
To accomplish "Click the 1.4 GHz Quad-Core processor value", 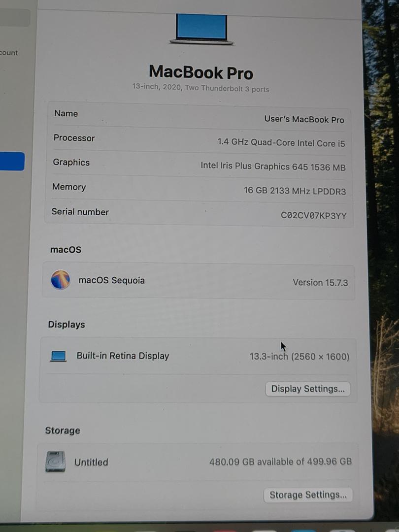I will (281, 143).
